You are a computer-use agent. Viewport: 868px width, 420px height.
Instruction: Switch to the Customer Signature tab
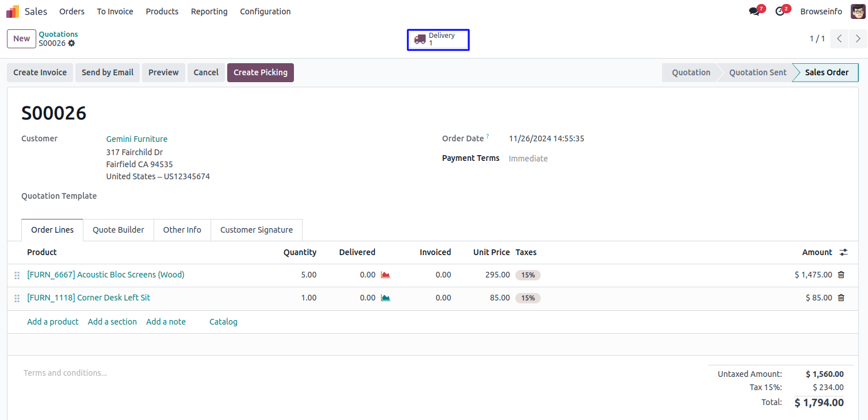click(x=256, y=230)
